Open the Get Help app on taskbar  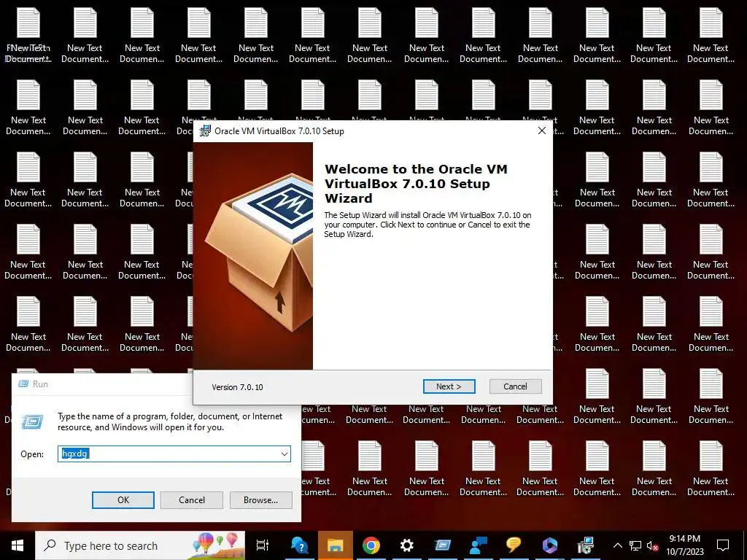click(x=300, y=545)
